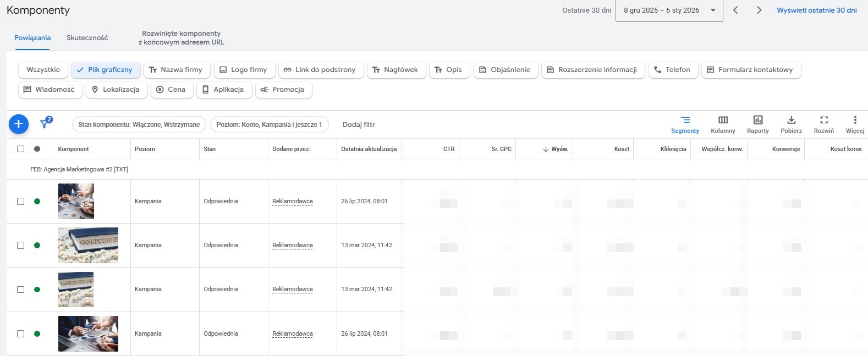Screen dimensions: 868x356
Task: Open the filter funnel icon
Action: pos(46,124)
